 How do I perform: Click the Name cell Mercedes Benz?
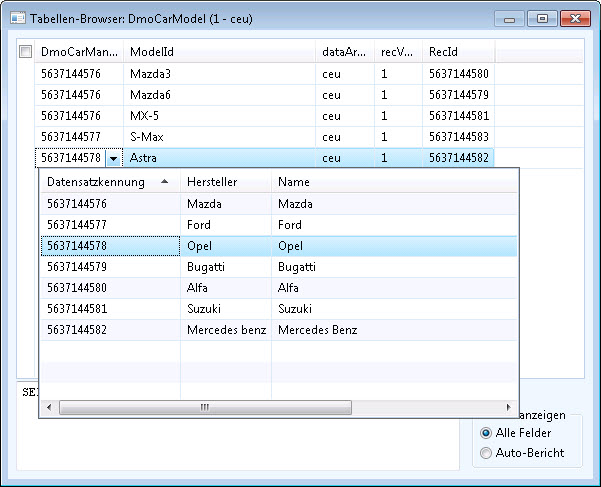pos(394,330)
